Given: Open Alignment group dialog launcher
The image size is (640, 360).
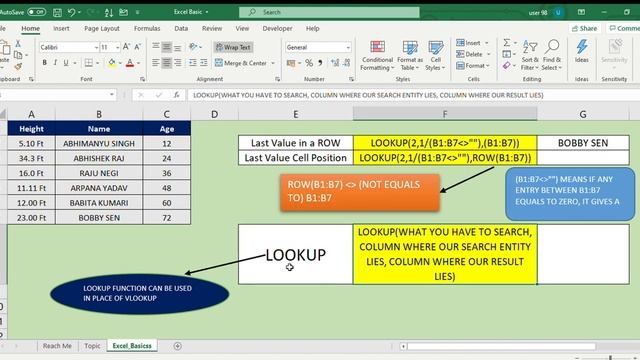Looking at the screenshot, I should (x=278, y=79).
